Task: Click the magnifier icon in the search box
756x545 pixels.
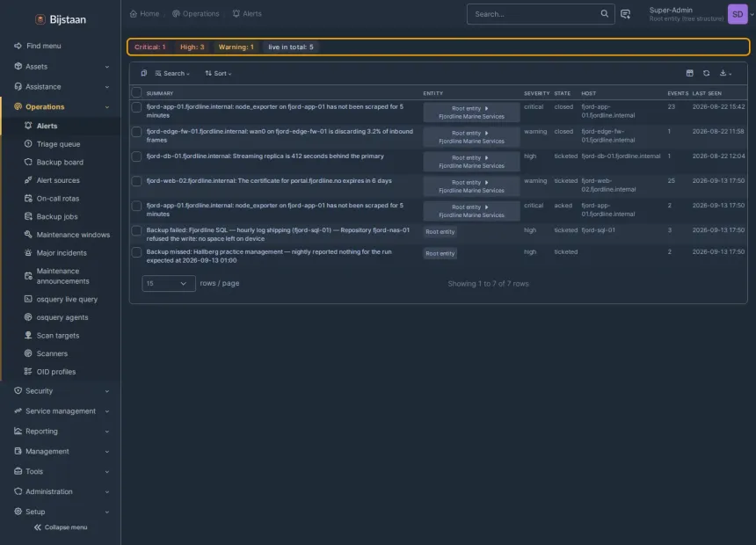Action: pos(604,13)
